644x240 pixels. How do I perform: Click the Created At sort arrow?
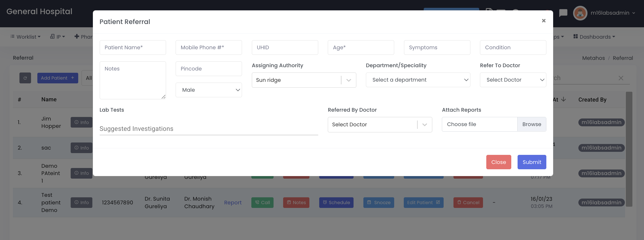563,100
